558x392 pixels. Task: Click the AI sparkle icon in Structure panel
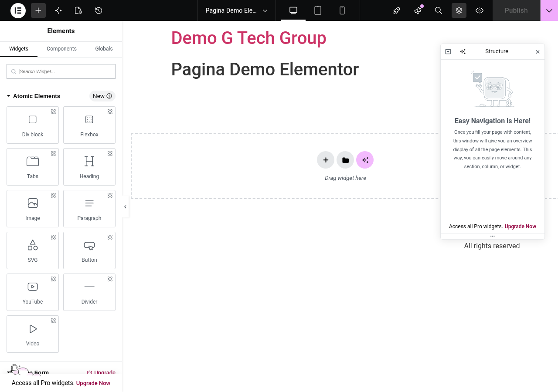point(463,51)
